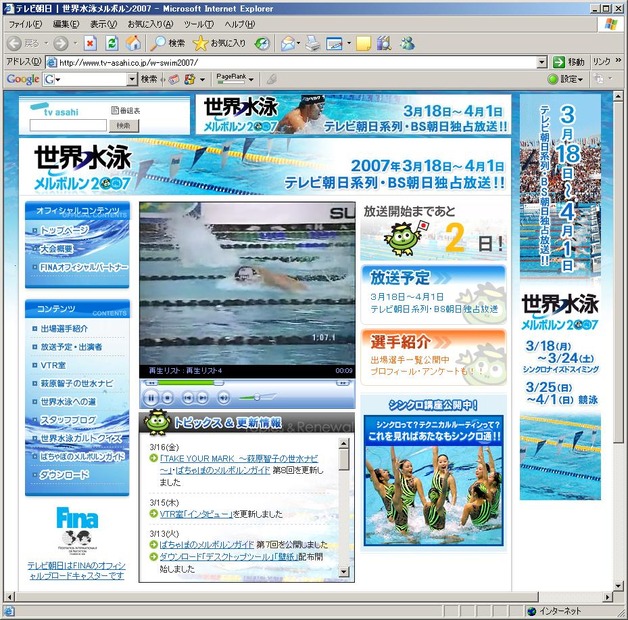Open the Back button history dropdown arrow
Viewport: 628px width, 620px height.
[46, 43]
